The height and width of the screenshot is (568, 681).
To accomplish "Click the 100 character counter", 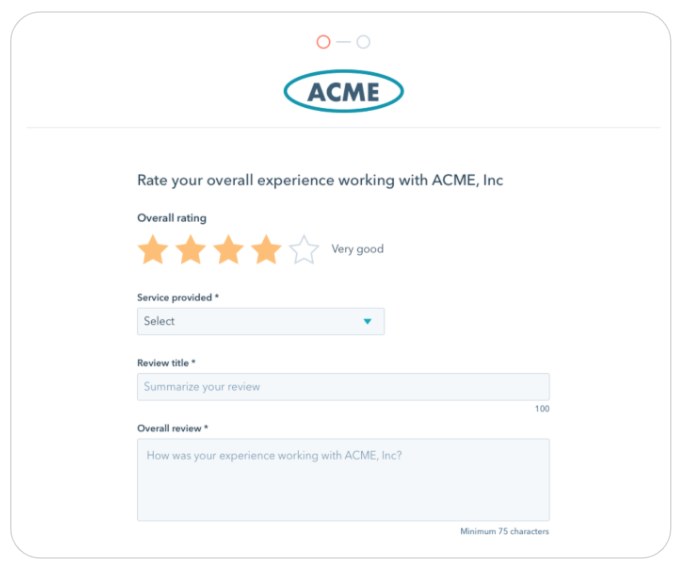I will click(x=542, y=409).
